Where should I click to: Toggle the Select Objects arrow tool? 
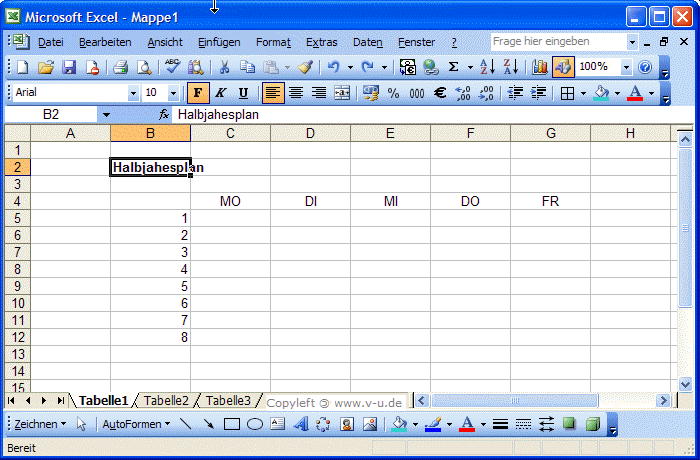(x=82, y=424)
